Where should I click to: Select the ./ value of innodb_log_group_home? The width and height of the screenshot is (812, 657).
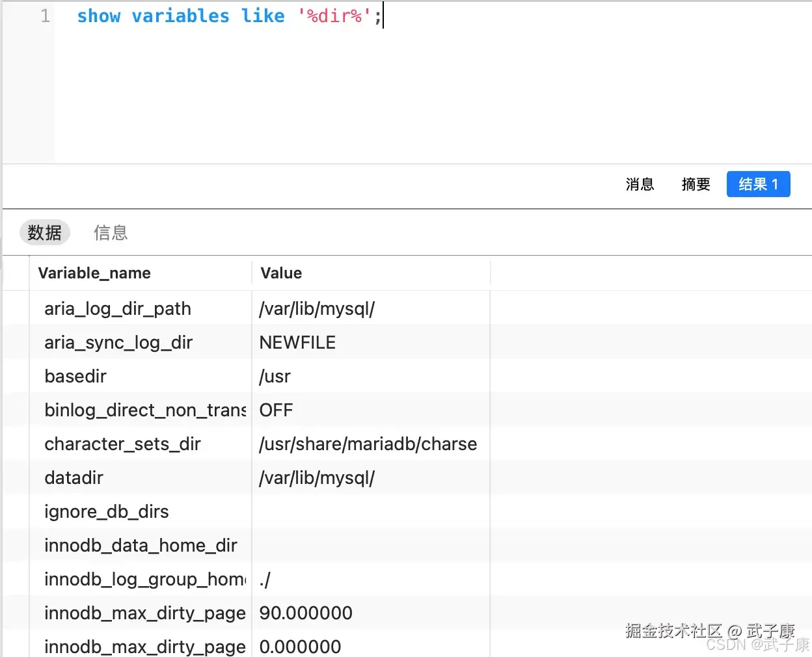pos(264,579)
